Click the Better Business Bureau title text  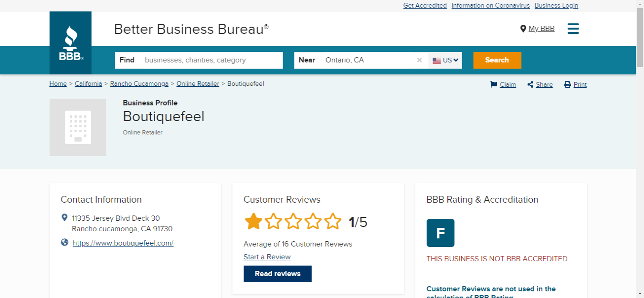coord(191,29)
